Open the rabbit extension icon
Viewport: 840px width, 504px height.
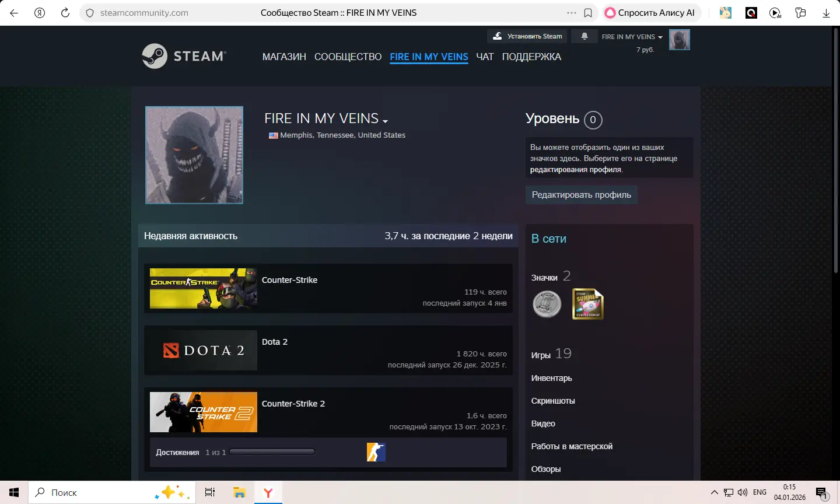point(726,13)
